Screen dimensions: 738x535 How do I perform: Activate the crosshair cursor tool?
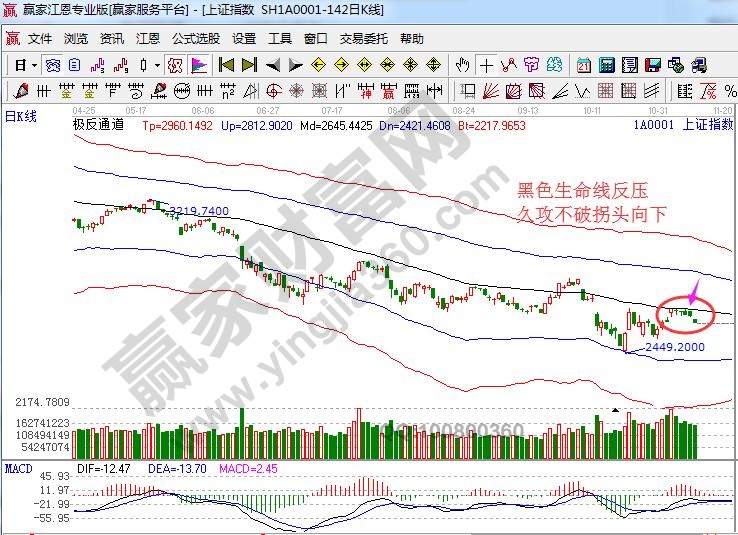click(486, 66)
